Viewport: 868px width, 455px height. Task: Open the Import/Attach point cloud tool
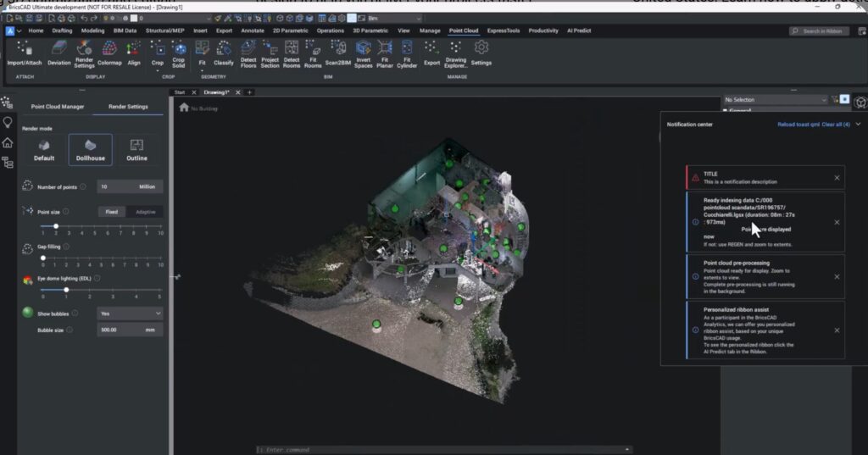click(25, 53)
